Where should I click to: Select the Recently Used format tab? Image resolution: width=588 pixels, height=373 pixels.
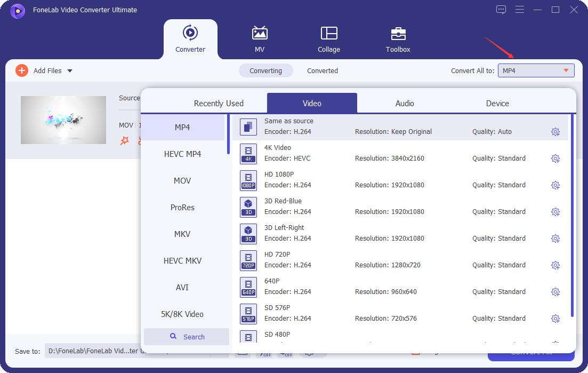(219, 103)
